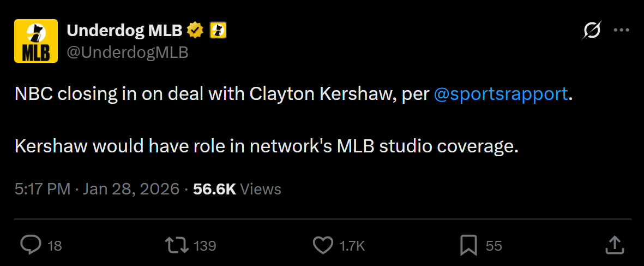Open the Underdog MLB profile avatar
The image size is (644, 266).
point(36,41)
